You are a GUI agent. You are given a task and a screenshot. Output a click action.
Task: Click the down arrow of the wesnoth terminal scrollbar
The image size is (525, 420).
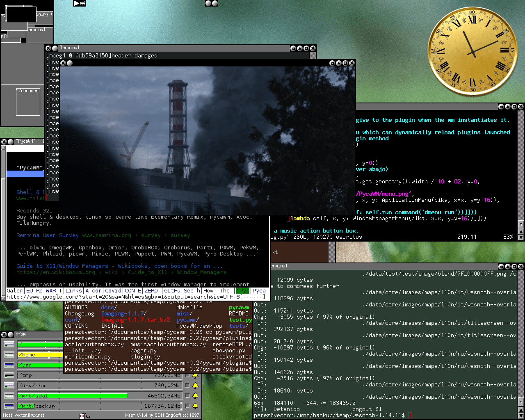pyautogui.click(x=521, y=415)
